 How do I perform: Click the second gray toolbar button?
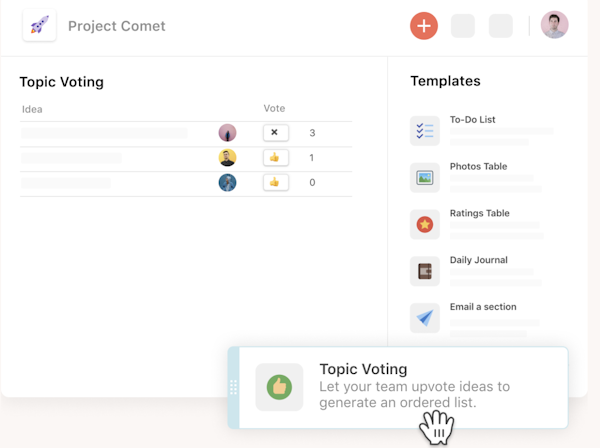(x=500, y=26)
